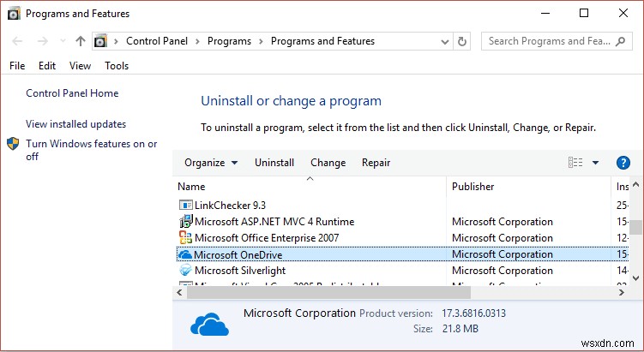This screenshot has height=352, width=644.
Task: Open the recent locations dropdown arrow
Action: pos(63,41)
